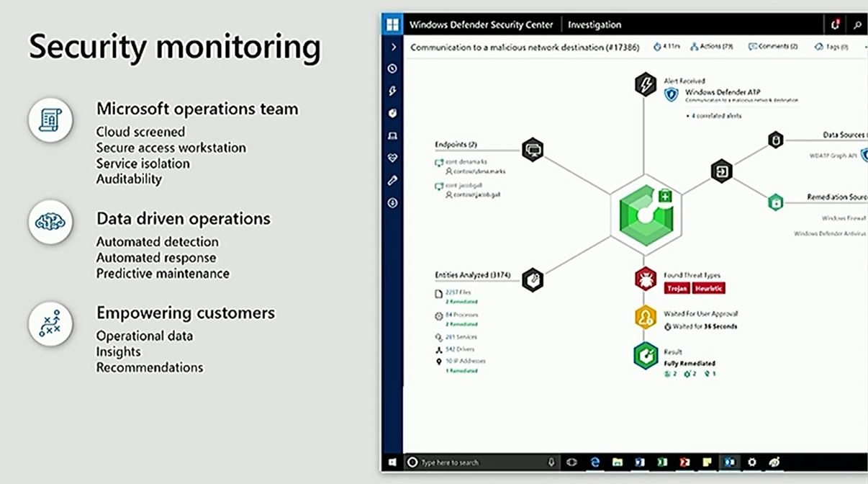Click the Endpoints node icon in the graph
Screen dimensions: 868x484
pyautogui.click(x=533, y=151)
